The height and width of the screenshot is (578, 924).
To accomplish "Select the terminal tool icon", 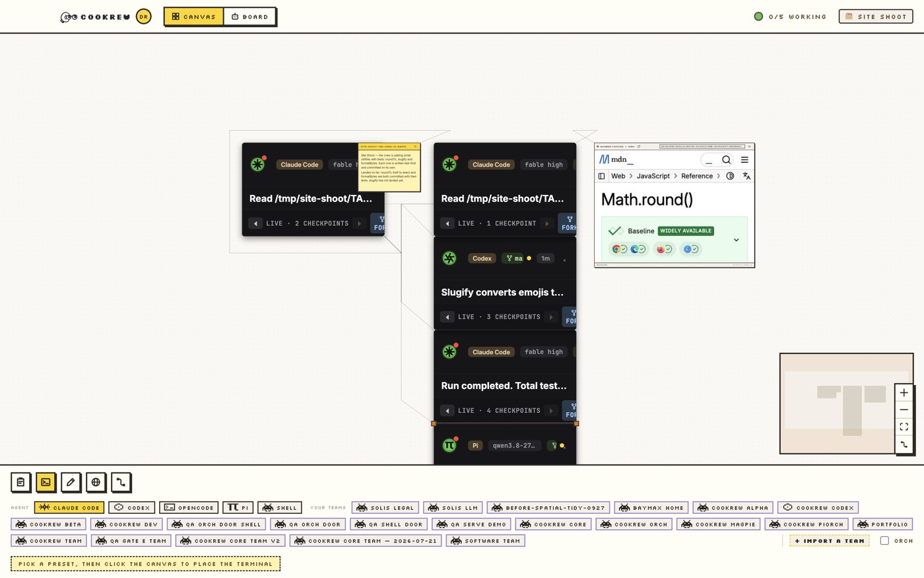I will [46, 482].
